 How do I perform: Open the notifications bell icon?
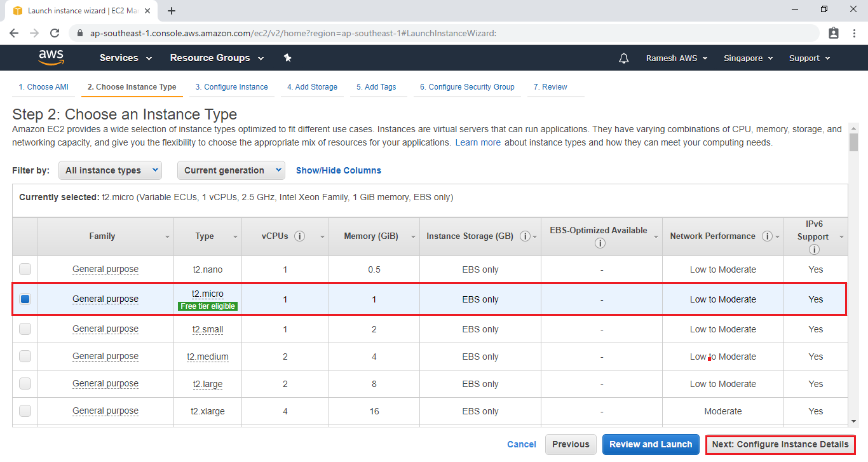click(x=624, y=58)
